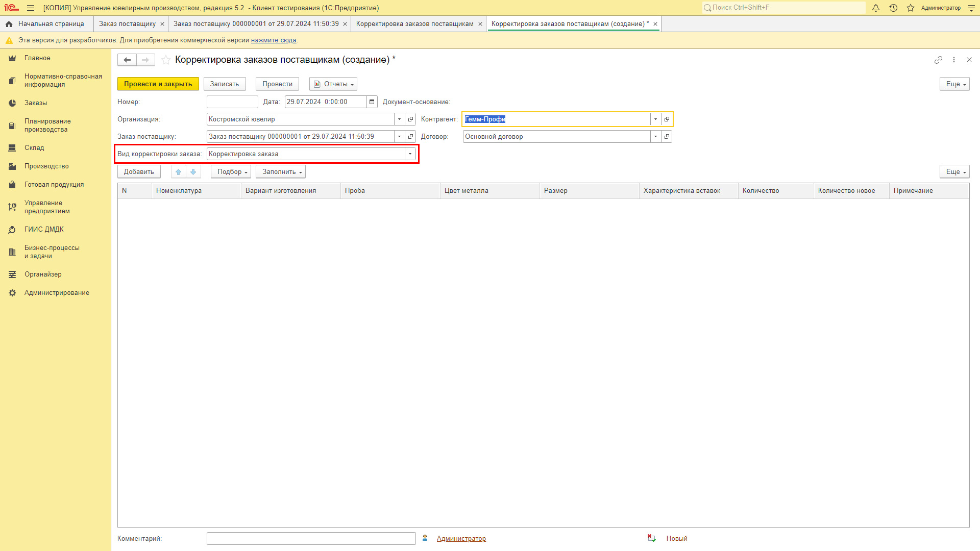Click the Характеристика вставок column header

tap(689, 191)
